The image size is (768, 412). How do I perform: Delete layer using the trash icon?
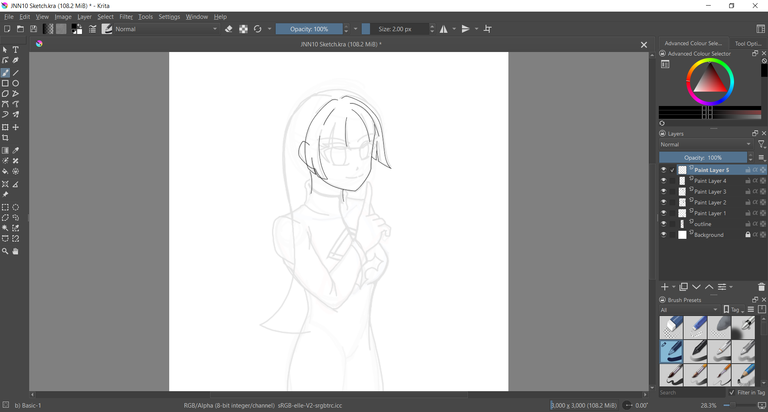[x=761, y=287]
